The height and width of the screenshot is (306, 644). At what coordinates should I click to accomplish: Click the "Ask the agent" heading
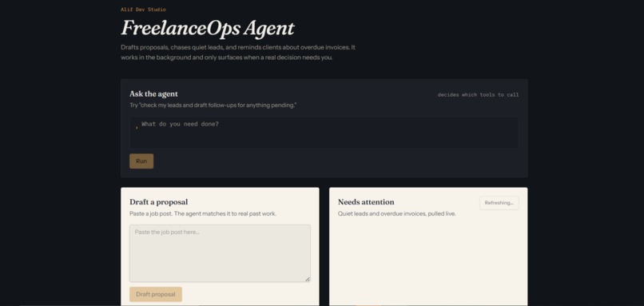pyautogui.click(x=153, y=94)
